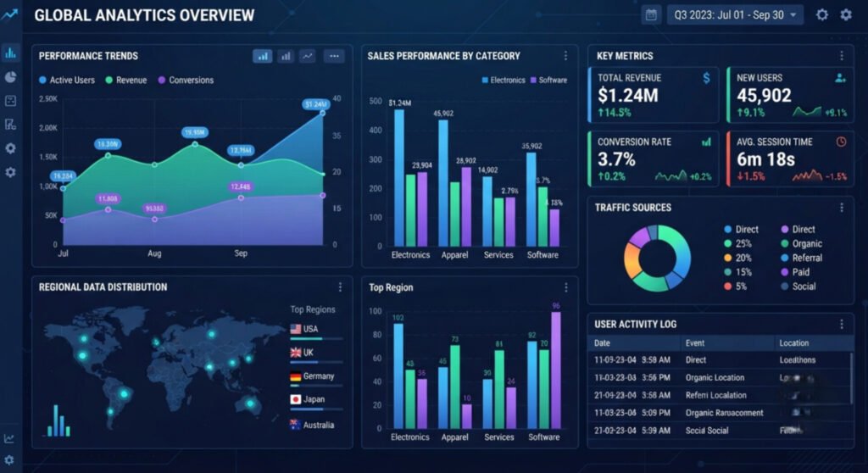Toggle the Active Users legend series
The image size is (868, 473).
[x=67, y=81]
